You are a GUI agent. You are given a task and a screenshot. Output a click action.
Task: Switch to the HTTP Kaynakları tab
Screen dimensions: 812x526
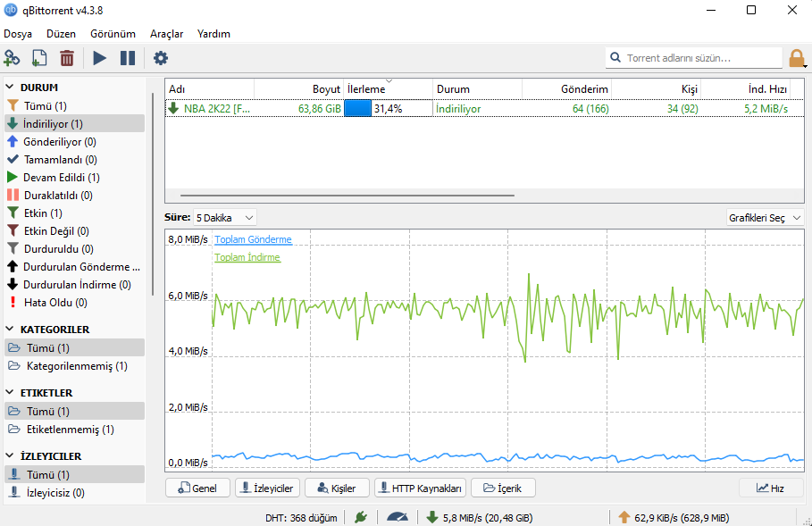pos(421,488)
